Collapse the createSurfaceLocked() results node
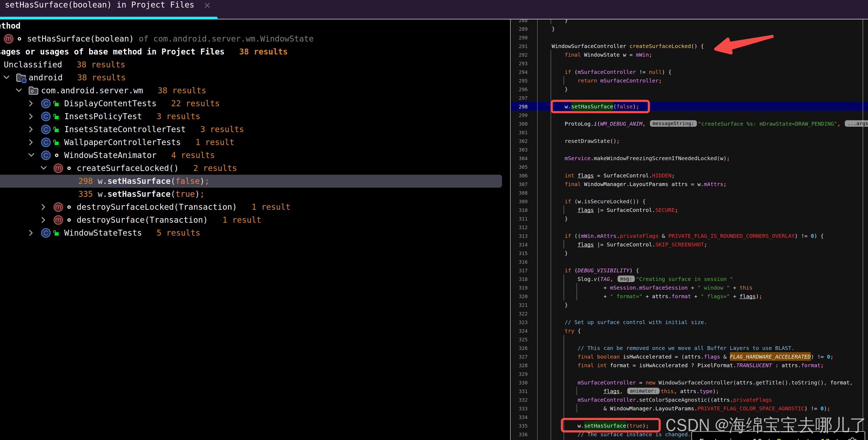 [x=43, y=168]
